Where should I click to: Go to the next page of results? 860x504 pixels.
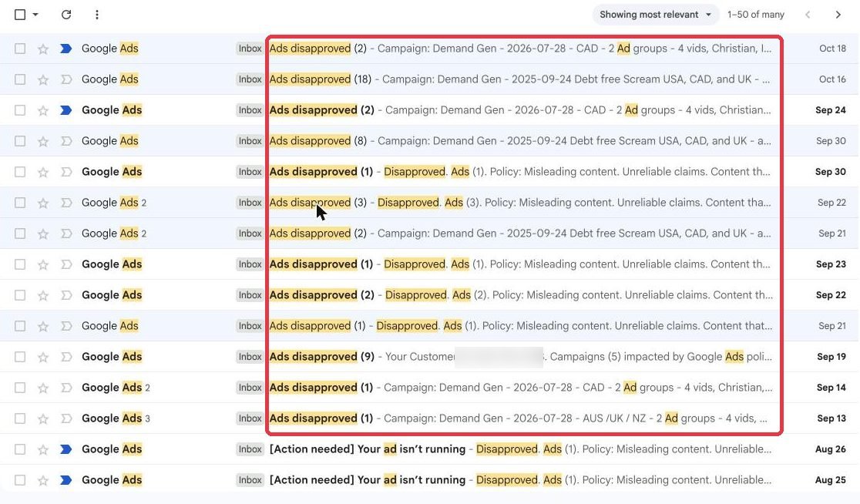pyautogui.click(x=838, y=15)
